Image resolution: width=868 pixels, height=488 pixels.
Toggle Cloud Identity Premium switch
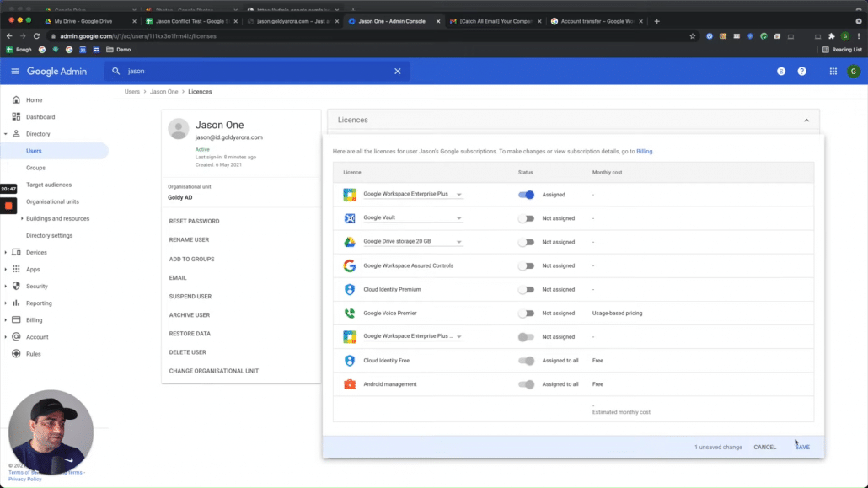click(x=526, y=289)
